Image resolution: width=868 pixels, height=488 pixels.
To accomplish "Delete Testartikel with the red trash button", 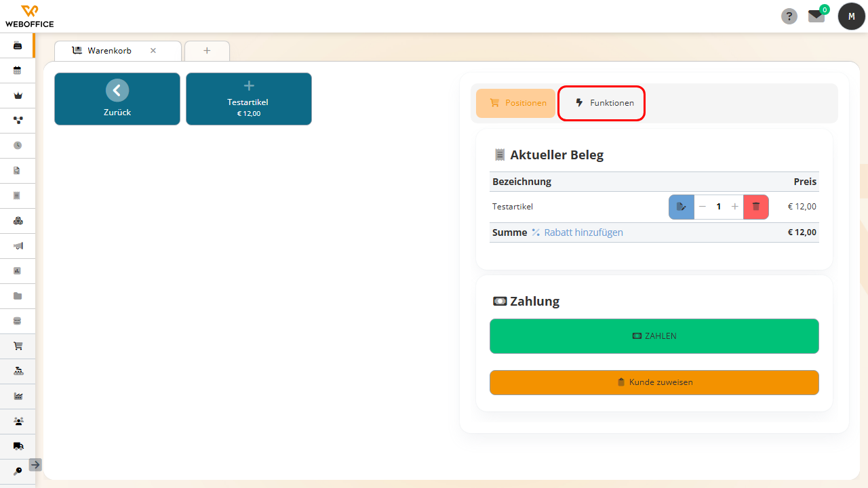I will 756,207.
